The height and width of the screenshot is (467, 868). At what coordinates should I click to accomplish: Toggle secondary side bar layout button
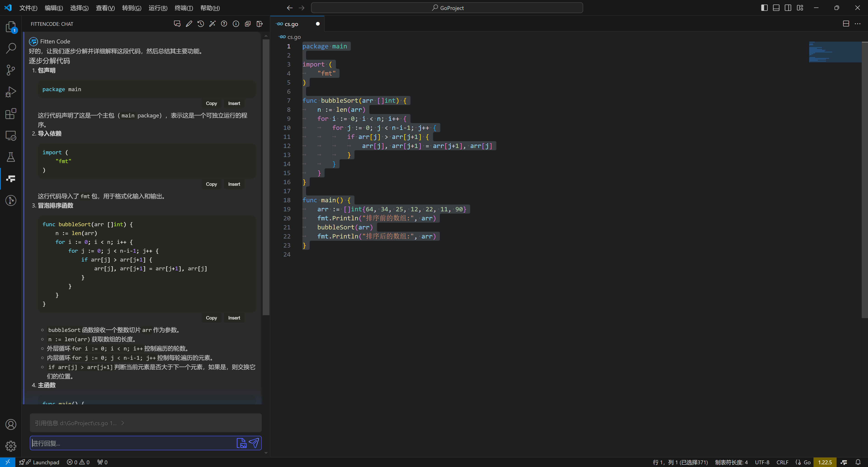[x=788, y=8]
